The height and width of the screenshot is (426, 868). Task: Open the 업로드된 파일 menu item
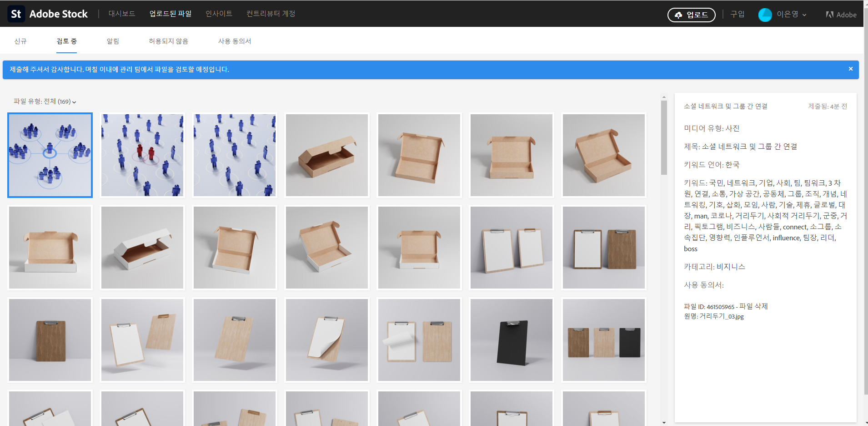point(171,14)
